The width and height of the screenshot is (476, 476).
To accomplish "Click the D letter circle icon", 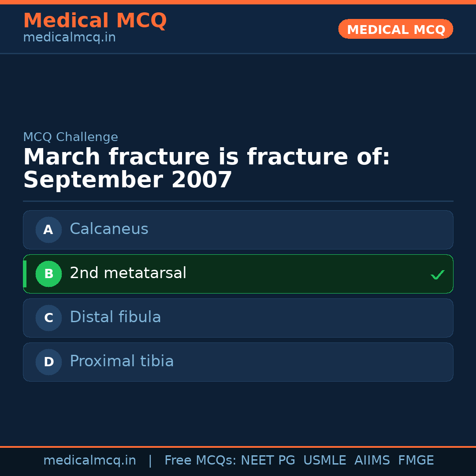I will click(x=48, y=362).
